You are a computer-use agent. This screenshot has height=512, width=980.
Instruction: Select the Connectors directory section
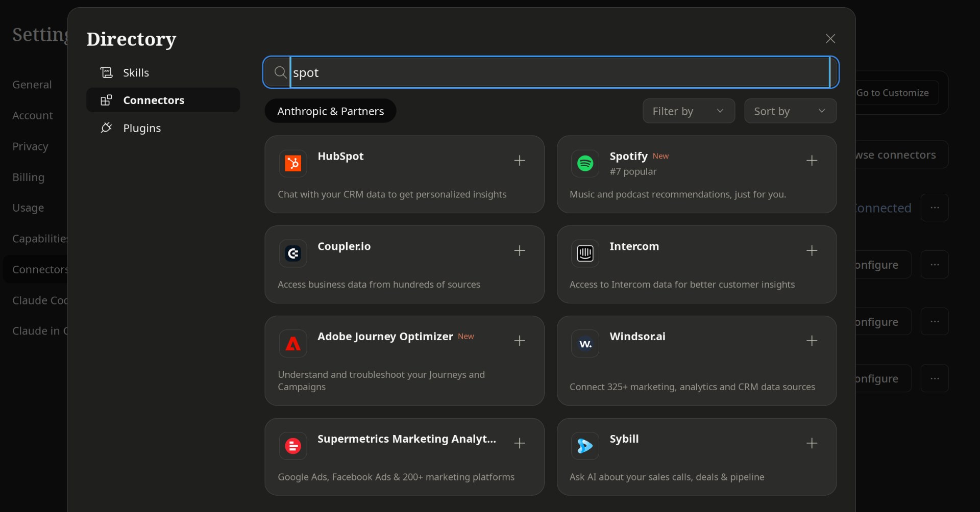coord(153,100)
